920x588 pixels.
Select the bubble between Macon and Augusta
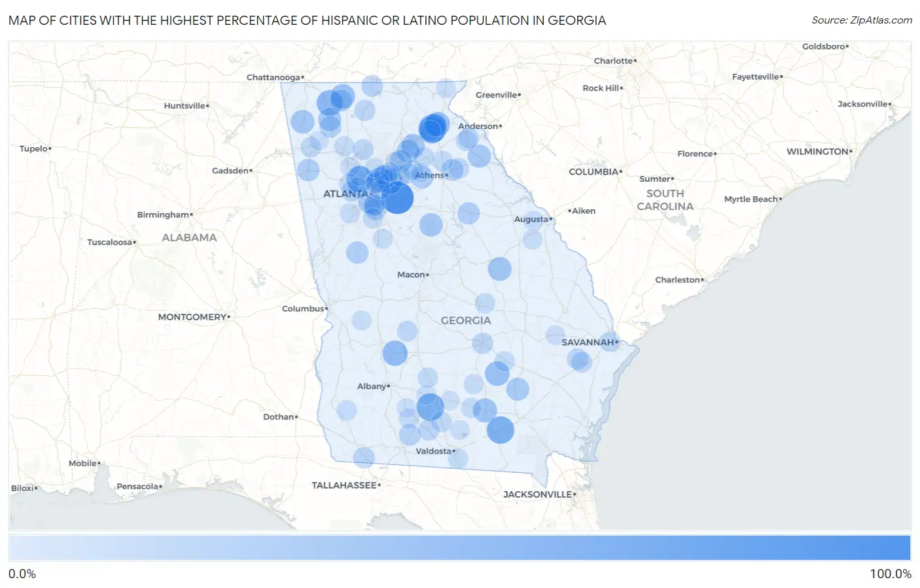click(x=499, y=269)
